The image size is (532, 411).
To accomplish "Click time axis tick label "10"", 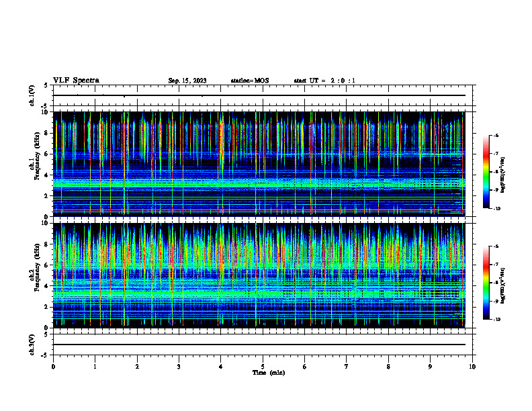I will coord(472,367).
